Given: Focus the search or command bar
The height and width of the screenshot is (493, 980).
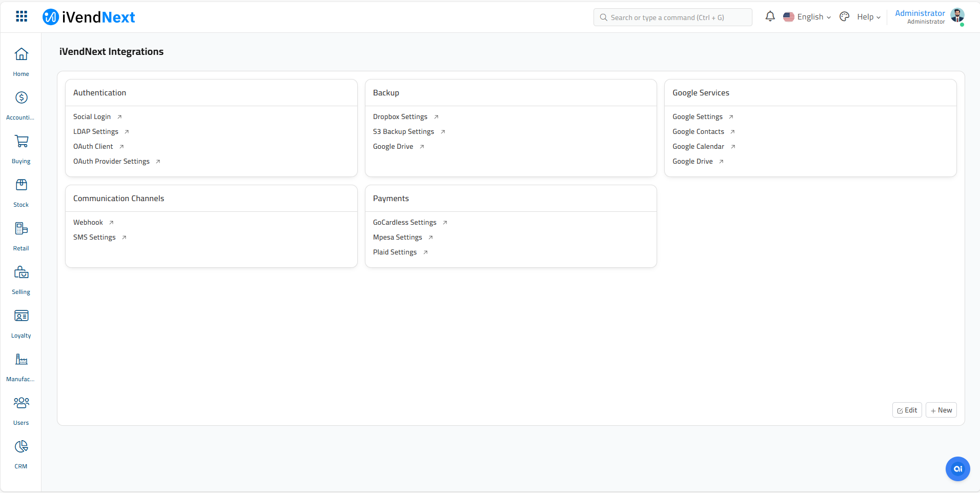Looking at the screenshot, I should (x=672, y=17).
